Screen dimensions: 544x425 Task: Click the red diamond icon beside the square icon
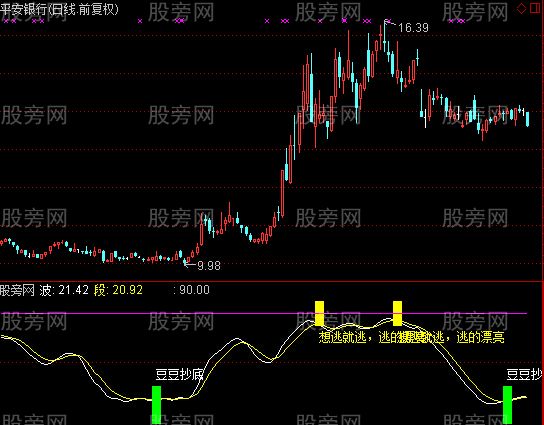coord(521,9)
